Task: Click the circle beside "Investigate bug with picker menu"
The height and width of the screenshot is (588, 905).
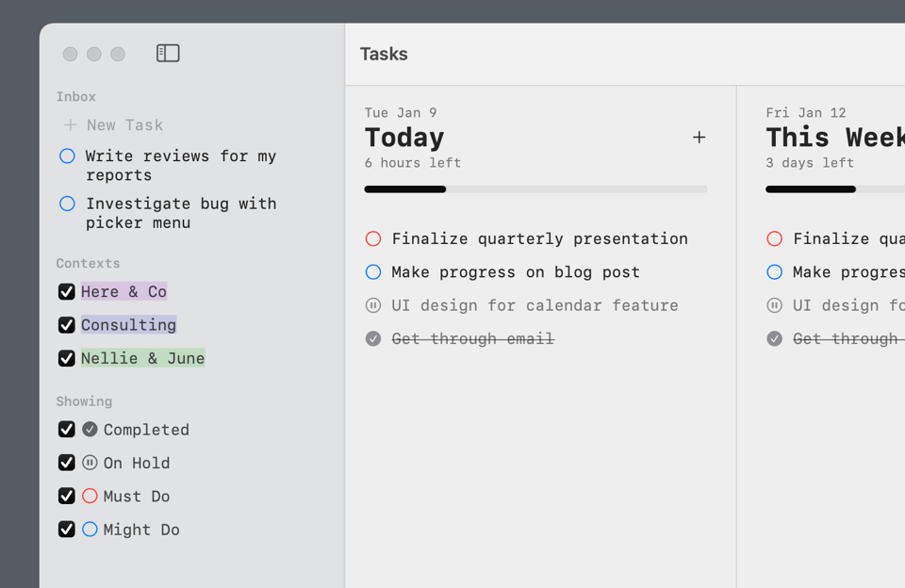Action: click(67, 204)
